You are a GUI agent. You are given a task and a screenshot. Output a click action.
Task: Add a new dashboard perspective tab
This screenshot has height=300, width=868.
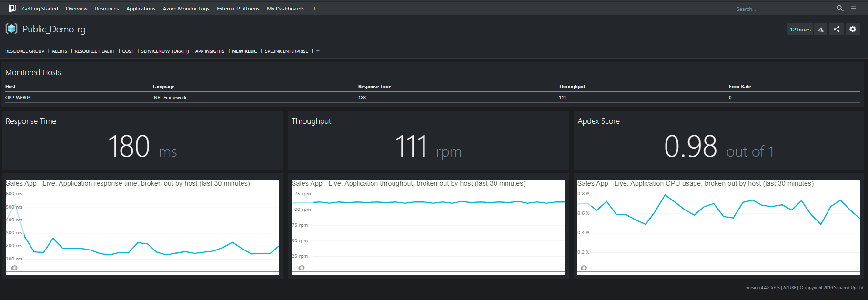[x=318, y=51]
